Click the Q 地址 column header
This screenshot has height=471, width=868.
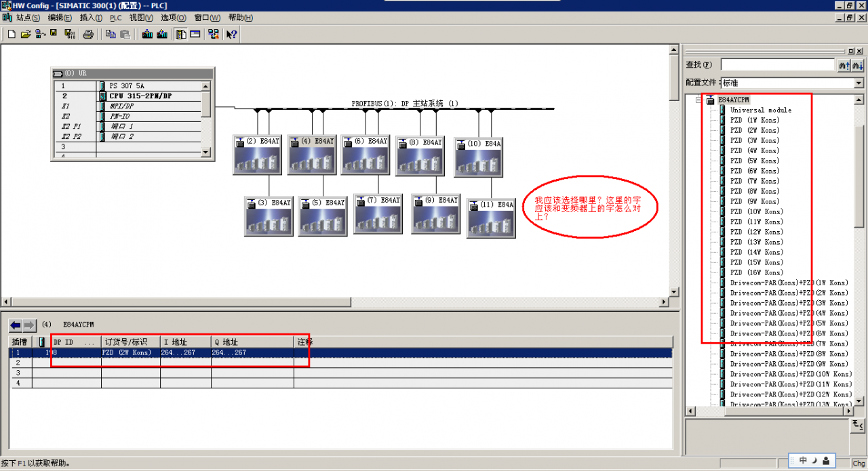[x=252, y=342]
